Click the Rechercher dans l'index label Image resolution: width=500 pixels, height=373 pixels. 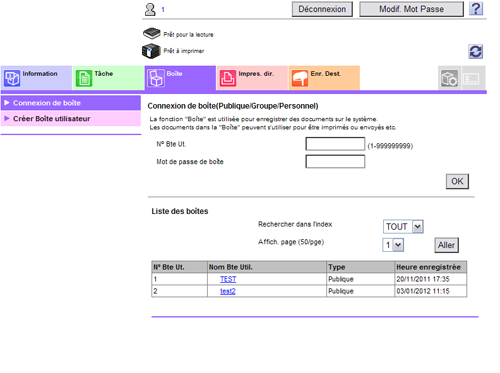point(295,224)
